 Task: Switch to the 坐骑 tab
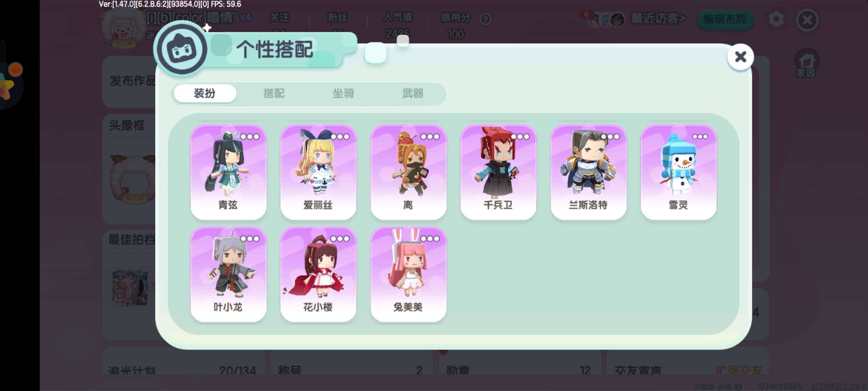pos(343,93)
